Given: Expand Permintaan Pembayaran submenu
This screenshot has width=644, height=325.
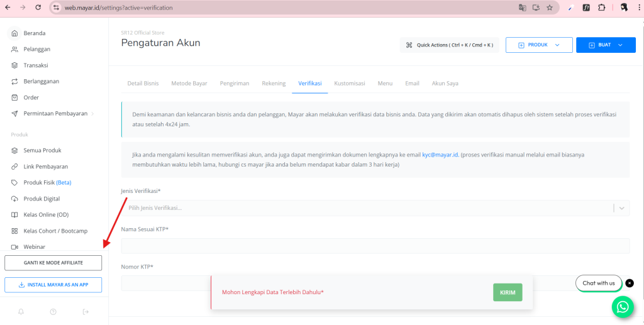Looking at the screenshot, I should (92, 114).
